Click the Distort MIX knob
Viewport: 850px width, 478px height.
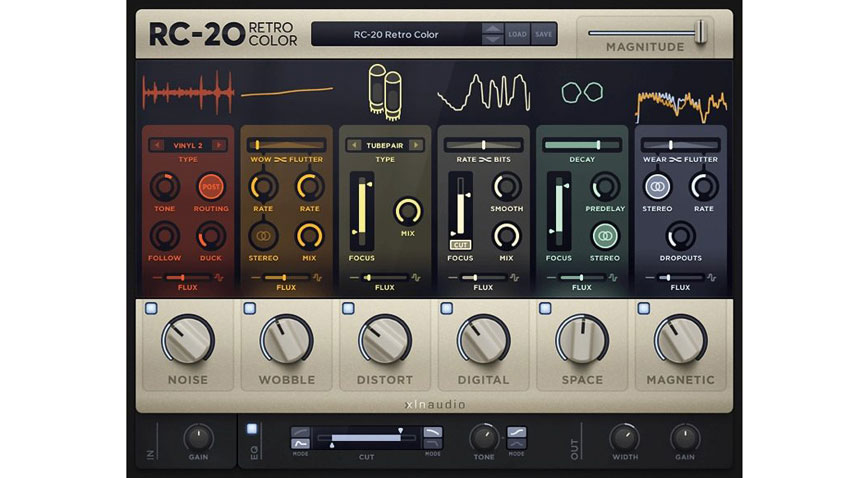[x=408, y=211]
